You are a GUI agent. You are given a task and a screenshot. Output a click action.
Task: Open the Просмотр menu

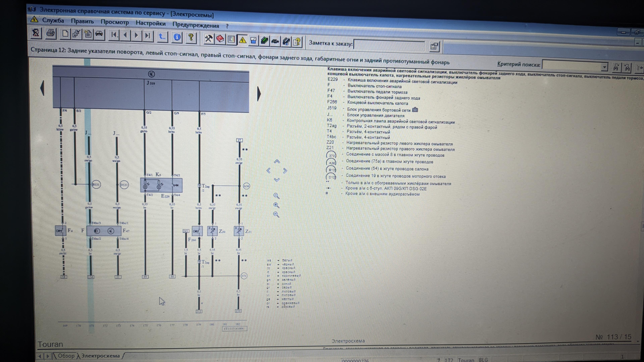click(115, 22)
